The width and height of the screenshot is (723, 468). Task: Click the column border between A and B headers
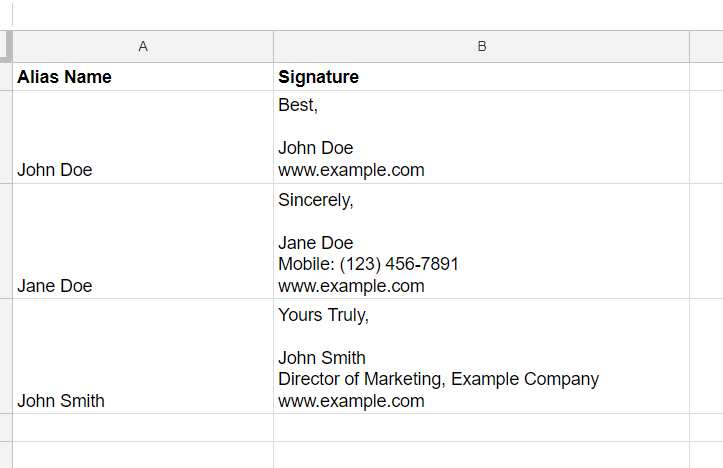(273, 47)
